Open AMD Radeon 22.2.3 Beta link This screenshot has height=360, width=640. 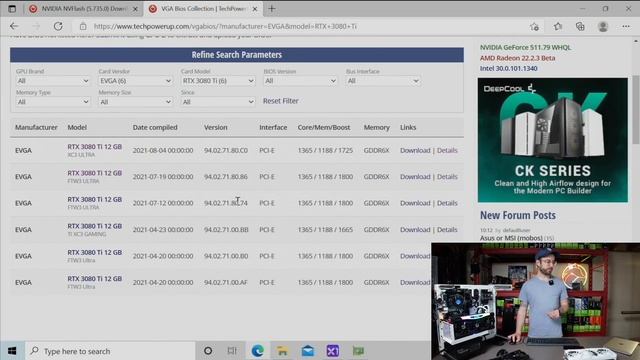pyautogui.click(x=518, y=58)
